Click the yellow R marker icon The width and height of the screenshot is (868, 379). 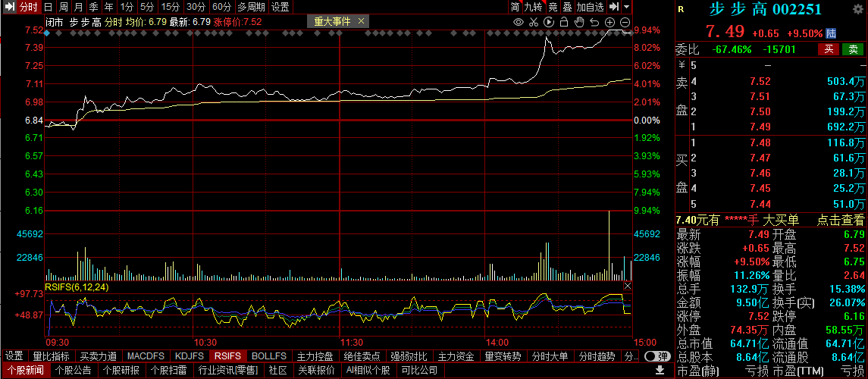point(680,9)
